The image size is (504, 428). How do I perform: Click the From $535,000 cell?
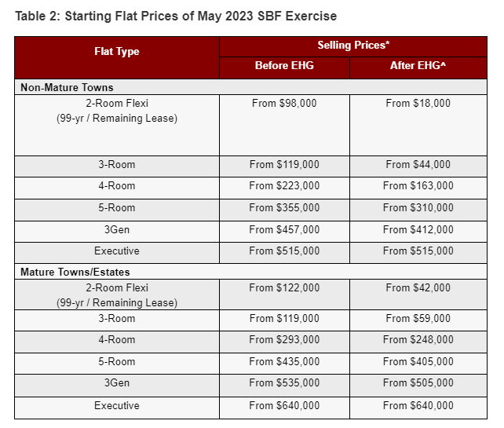284,386
